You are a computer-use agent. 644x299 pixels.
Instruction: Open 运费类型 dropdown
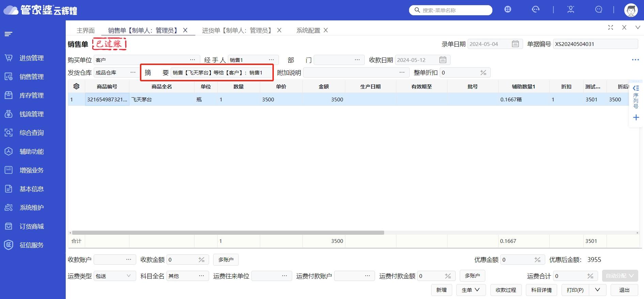click(114, 276)
